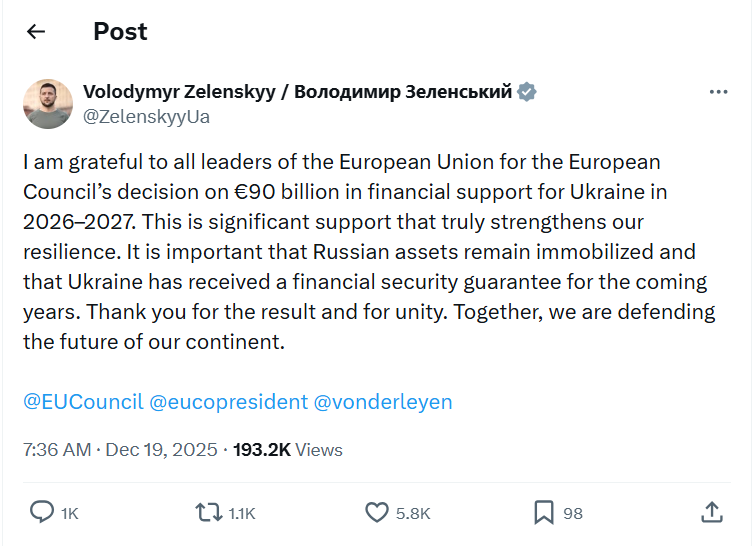Click the share upload icon

[x=711, y=512]
